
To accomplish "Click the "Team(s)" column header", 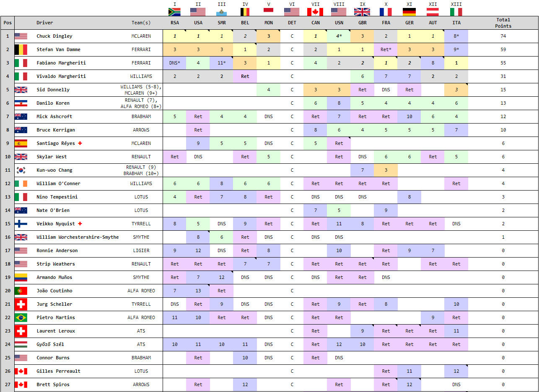I will point(141,23).
